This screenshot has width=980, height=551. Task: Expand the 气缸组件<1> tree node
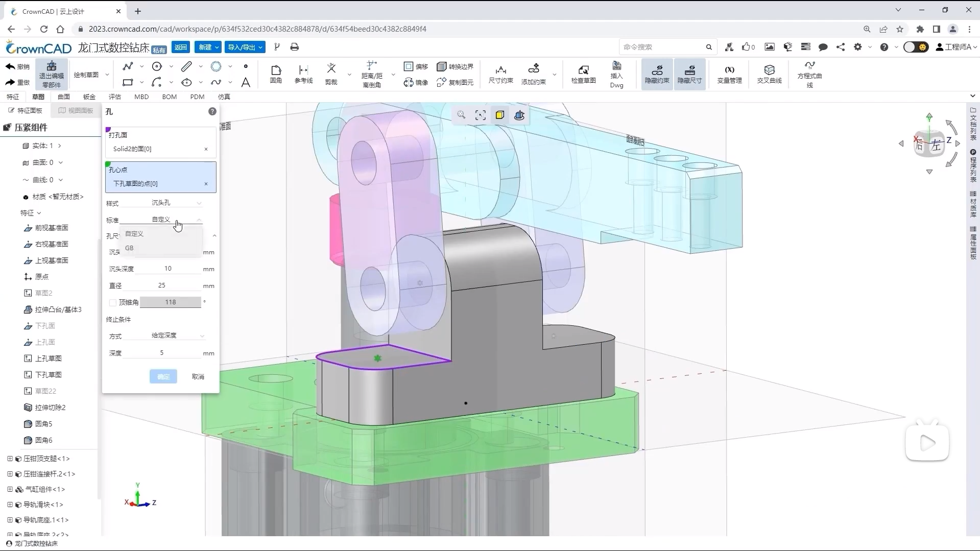click(10, 489)
